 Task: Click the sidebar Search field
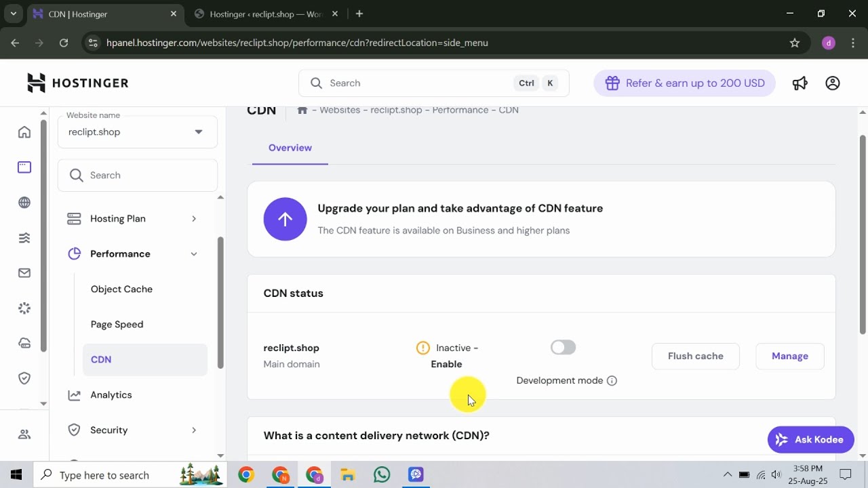138,175
